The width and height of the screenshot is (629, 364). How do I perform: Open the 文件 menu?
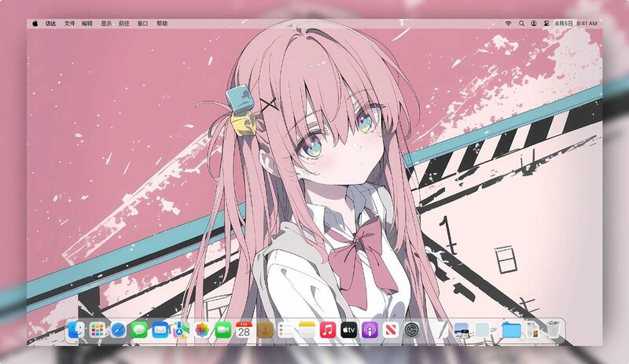pos(70,24)
